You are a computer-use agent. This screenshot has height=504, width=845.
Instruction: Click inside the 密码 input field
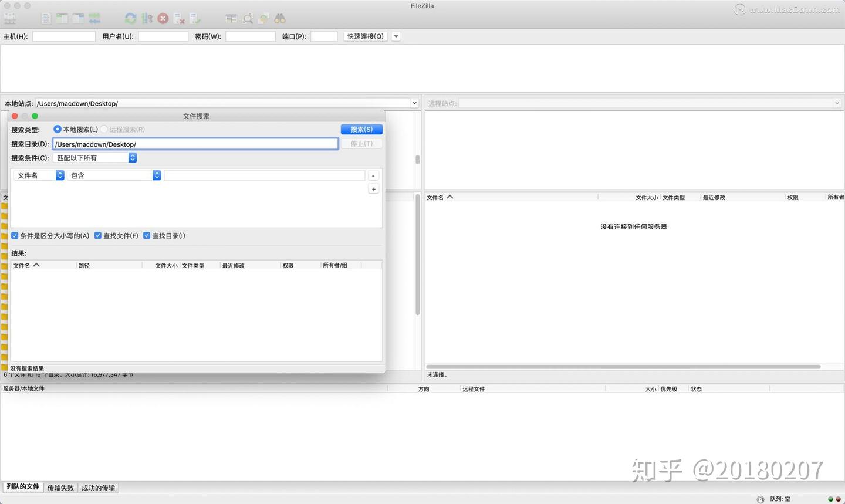[250, 36]
